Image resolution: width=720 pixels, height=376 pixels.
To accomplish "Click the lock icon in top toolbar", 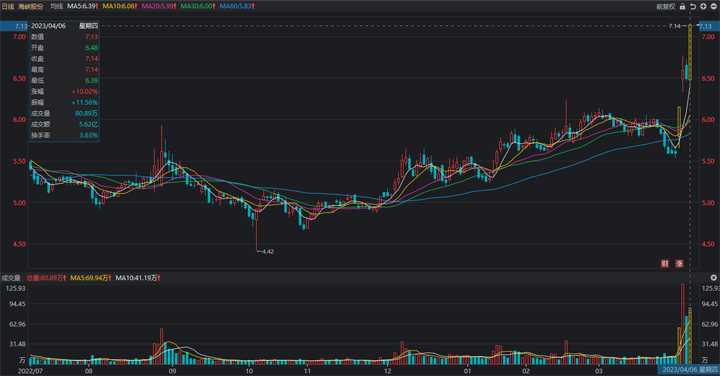I will point(682,6).
